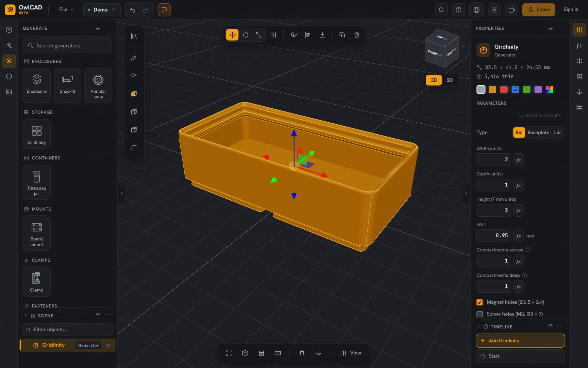Open the comments chat icon
This screenshot has height=368, width=588.
coord(164,10)
